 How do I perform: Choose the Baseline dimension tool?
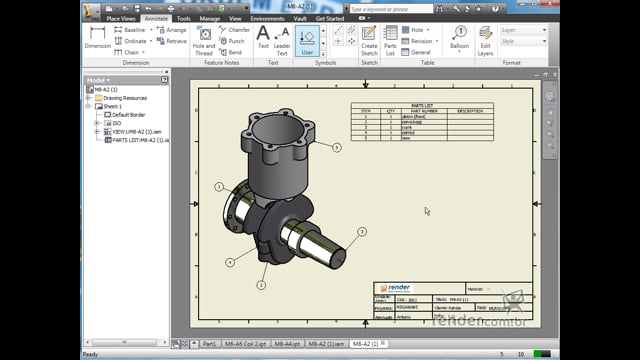coord(130,30)
